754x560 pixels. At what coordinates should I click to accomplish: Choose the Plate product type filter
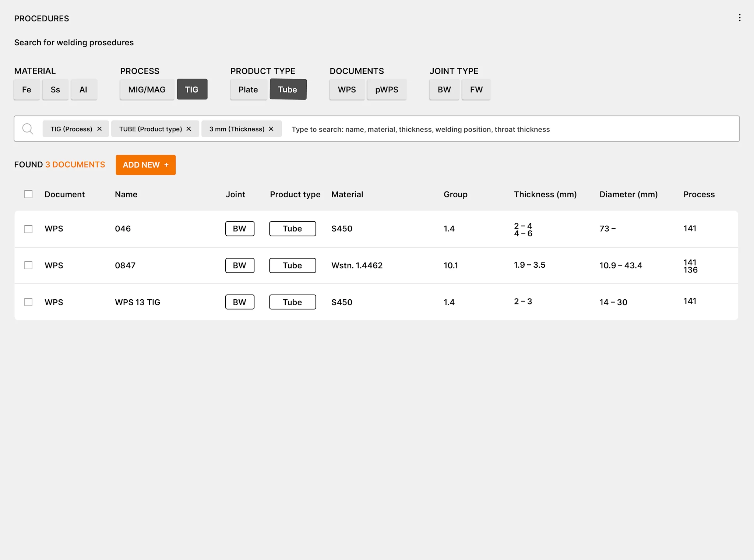point(248,89)
